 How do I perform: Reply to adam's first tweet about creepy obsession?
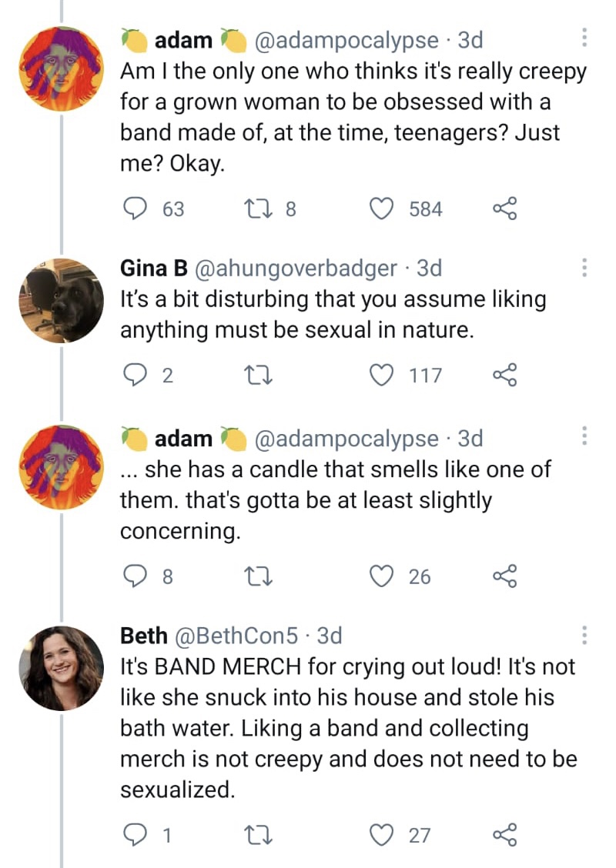pos(136,209)
